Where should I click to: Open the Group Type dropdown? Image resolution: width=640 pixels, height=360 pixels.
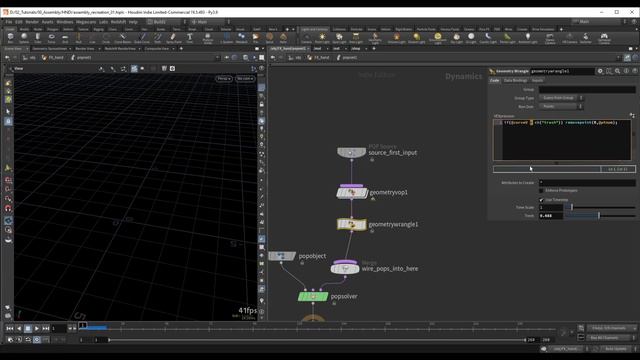[561, 98]
